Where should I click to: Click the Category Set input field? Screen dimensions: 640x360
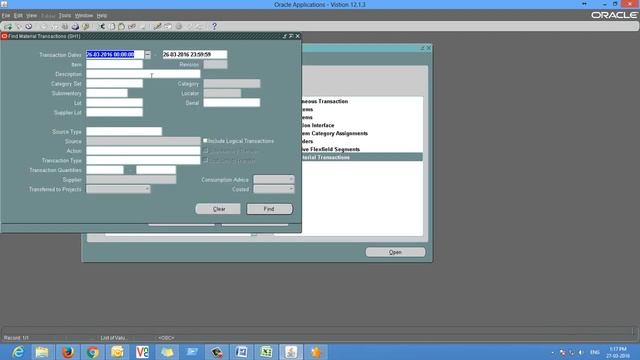click(114, 84)
